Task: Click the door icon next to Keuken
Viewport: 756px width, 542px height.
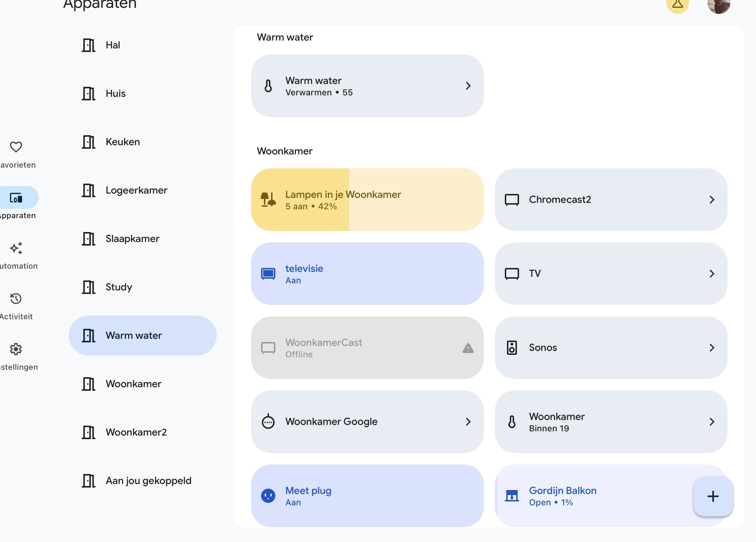Action: pos(89,142)
